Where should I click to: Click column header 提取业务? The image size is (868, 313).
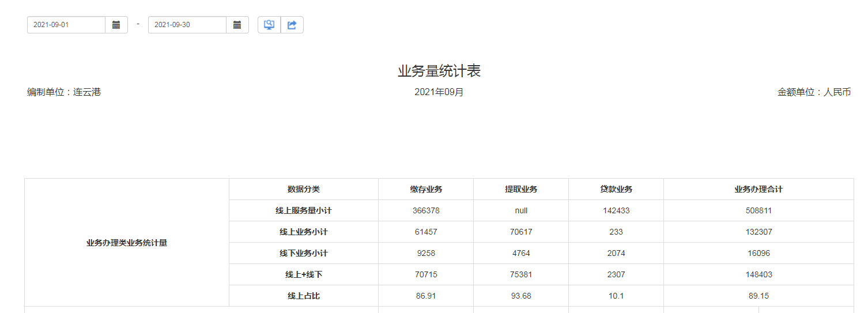click(x=521, y=189)
